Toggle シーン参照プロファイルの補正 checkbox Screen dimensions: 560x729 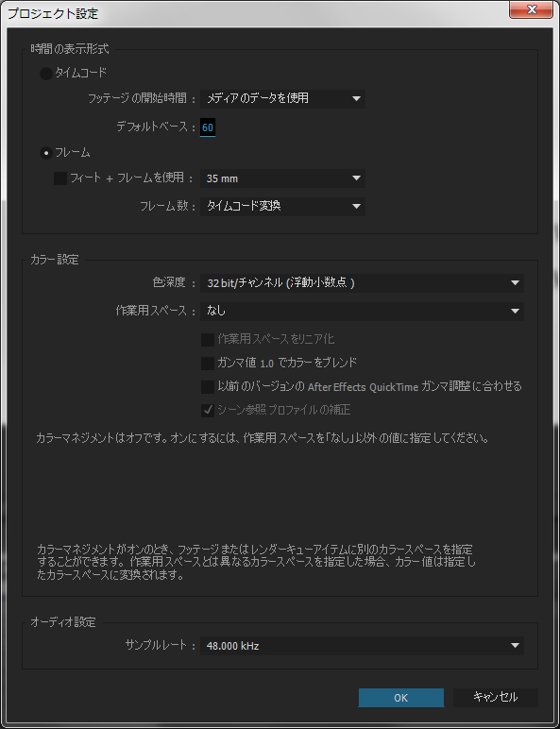[208, 411]
